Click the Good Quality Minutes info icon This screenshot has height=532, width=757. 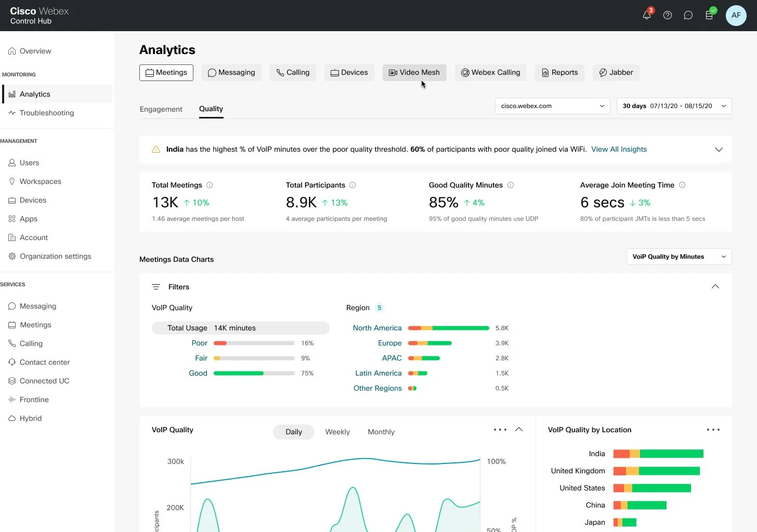511,185
